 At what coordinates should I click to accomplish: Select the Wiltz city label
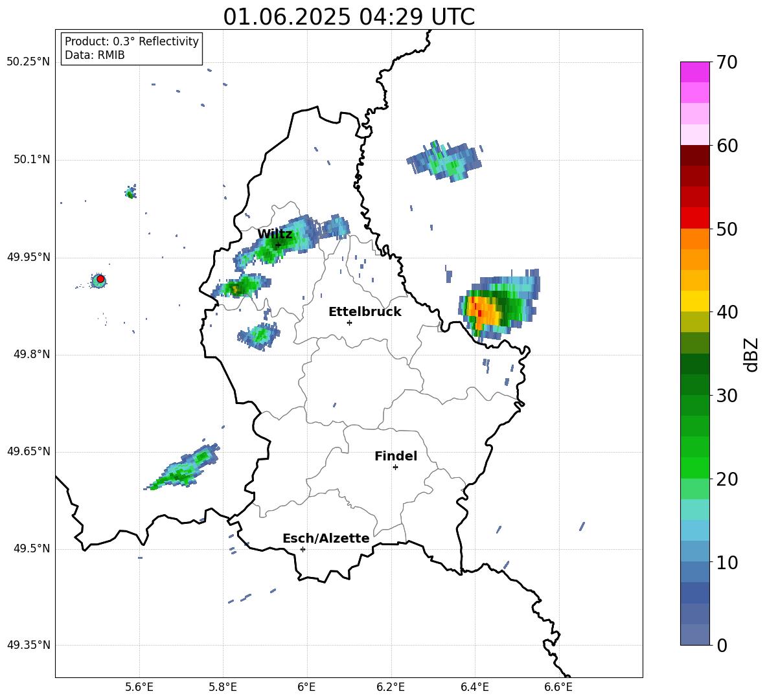[x=275, y=234]
